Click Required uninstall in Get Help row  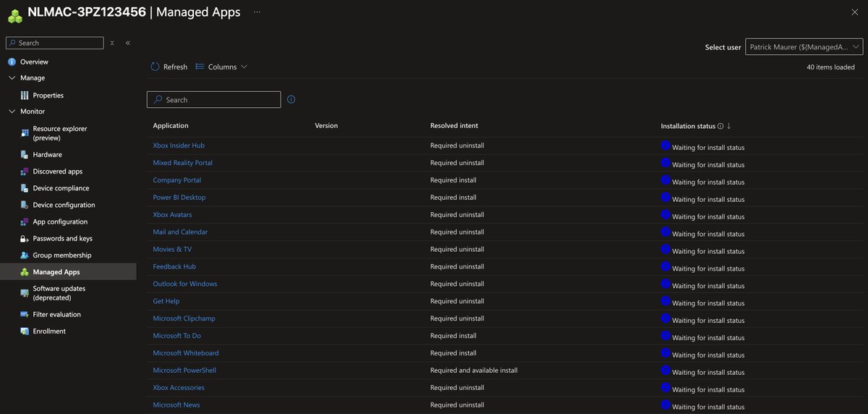click(457, 301)
